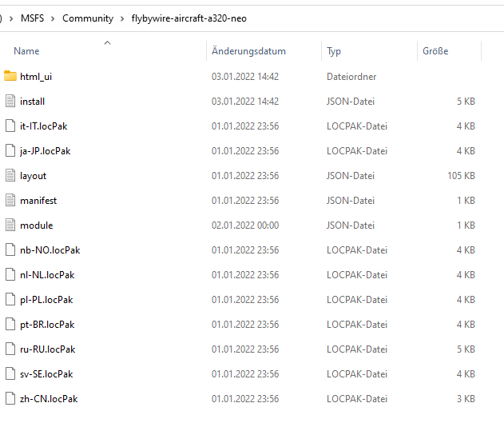The image size is (504, 435).
Task: Click the 3 KB size of zh-CN.locPak
Action: click(466, 399)
